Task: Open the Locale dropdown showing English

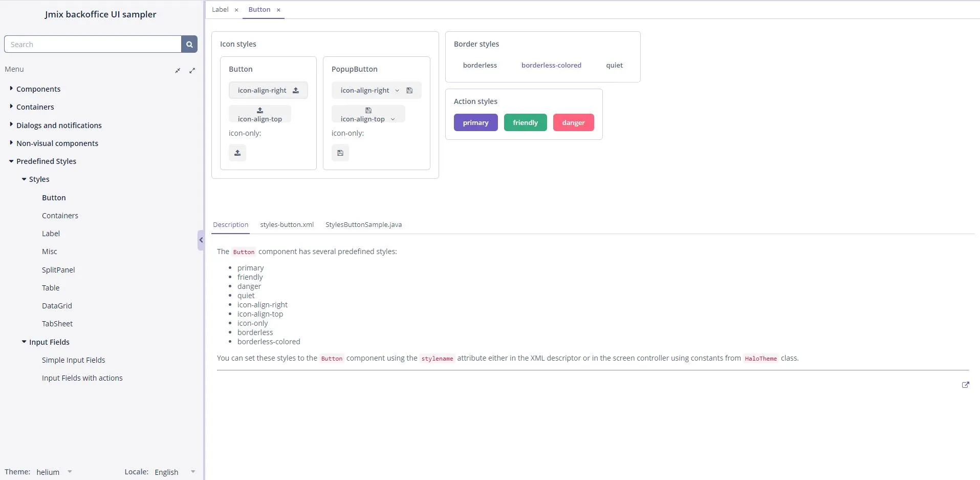Action: click(x=174, y=471)
